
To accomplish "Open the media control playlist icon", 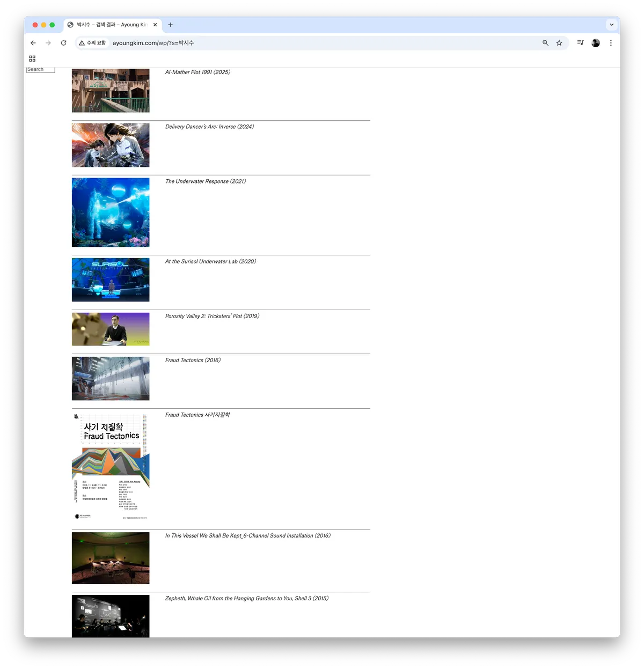I will pyautogui.click(x=580, y=43).
